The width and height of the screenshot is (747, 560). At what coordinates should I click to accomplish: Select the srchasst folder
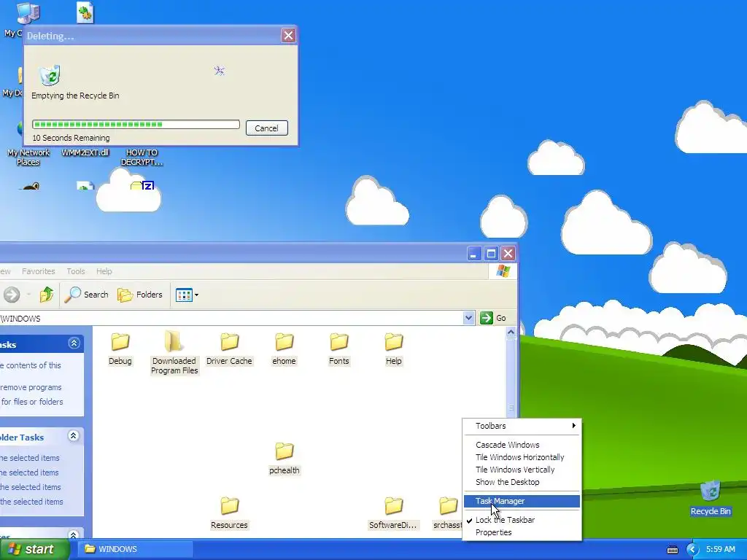[448, 514]
